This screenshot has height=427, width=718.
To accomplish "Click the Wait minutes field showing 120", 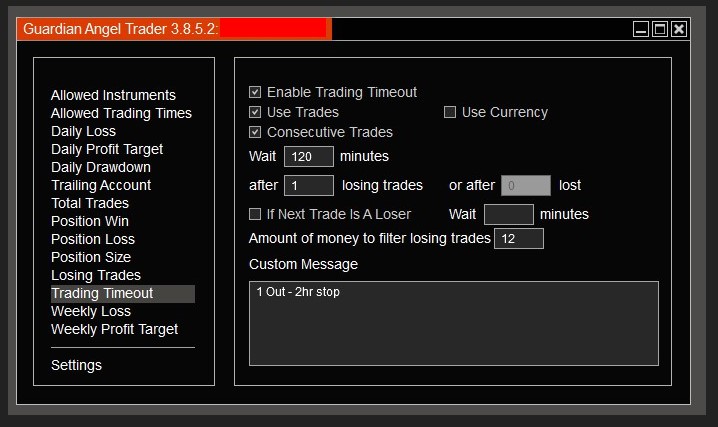I will coord(309,157).
